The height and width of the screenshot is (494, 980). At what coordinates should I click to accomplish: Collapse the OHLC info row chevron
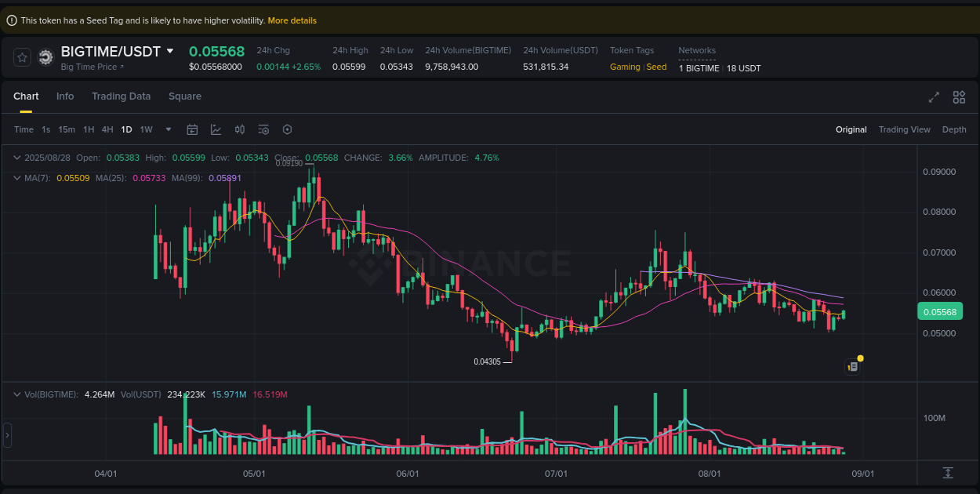pos(16,157)
